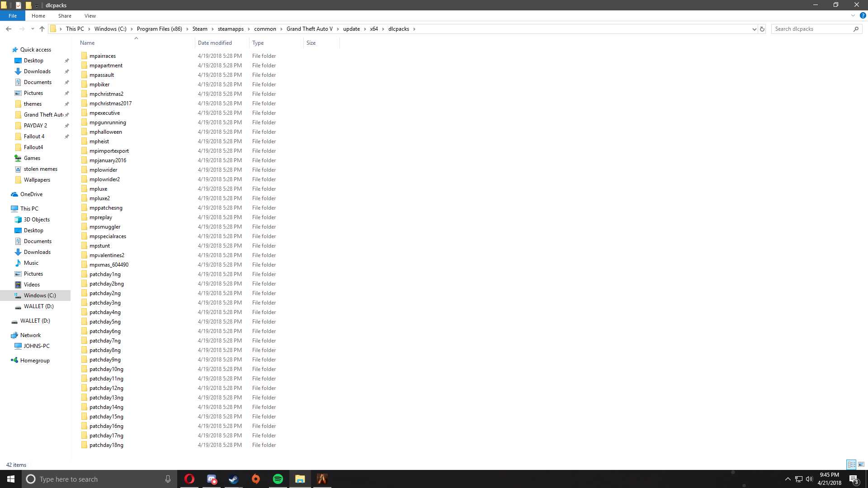Expand the chevron after common breadcrumb
868x488 pixels.
coord(282,29)
